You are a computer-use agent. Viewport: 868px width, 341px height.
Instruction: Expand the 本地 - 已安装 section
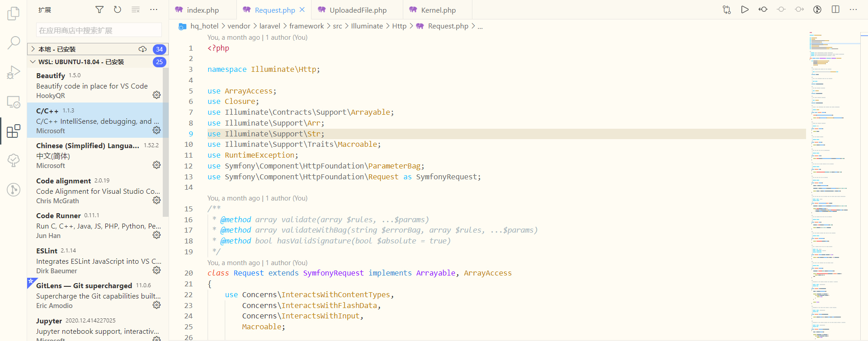coord(98,49)
